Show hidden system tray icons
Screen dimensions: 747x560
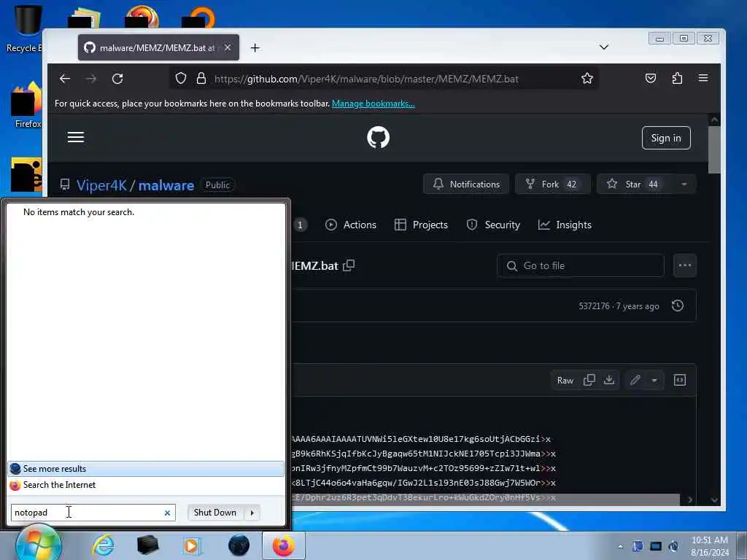tap(620, 546)
